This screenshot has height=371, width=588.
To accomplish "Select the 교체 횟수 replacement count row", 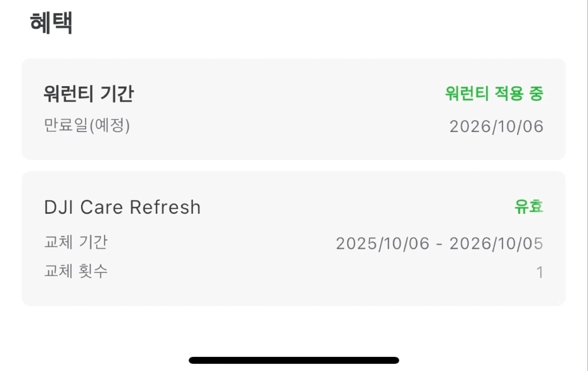I will (294, 271).
